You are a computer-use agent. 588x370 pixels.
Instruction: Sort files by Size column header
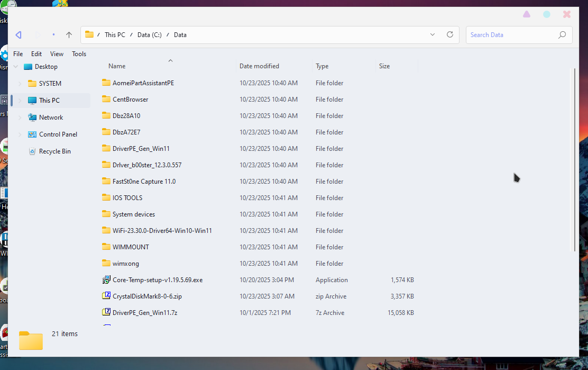click(384, 66)
